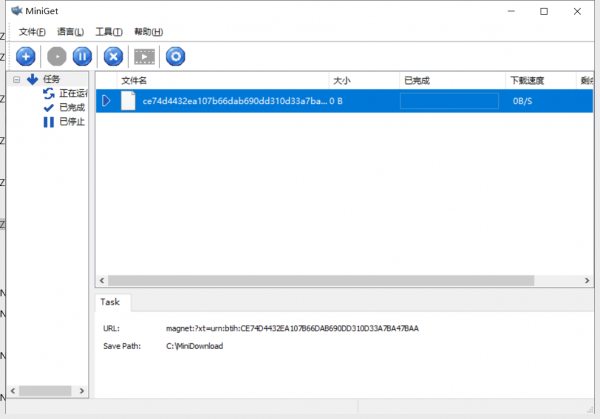
Task: Select the 正在运行 tree item
Action: [73, 93]
